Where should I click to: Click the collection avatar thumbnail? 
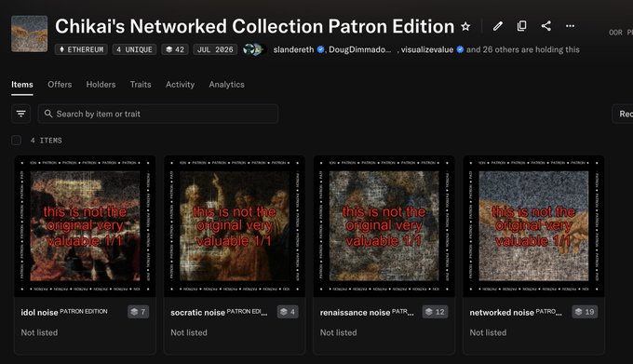click(30, 34)
